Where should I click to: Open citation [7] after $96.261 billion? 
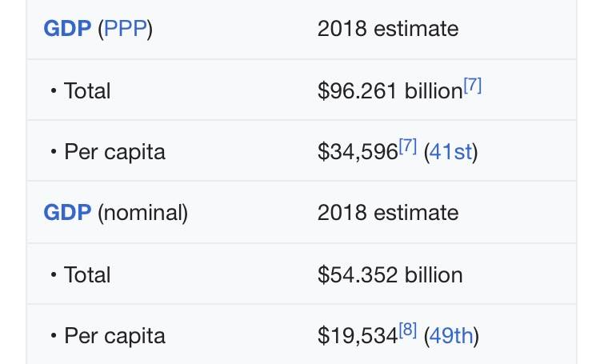[473, 86]
